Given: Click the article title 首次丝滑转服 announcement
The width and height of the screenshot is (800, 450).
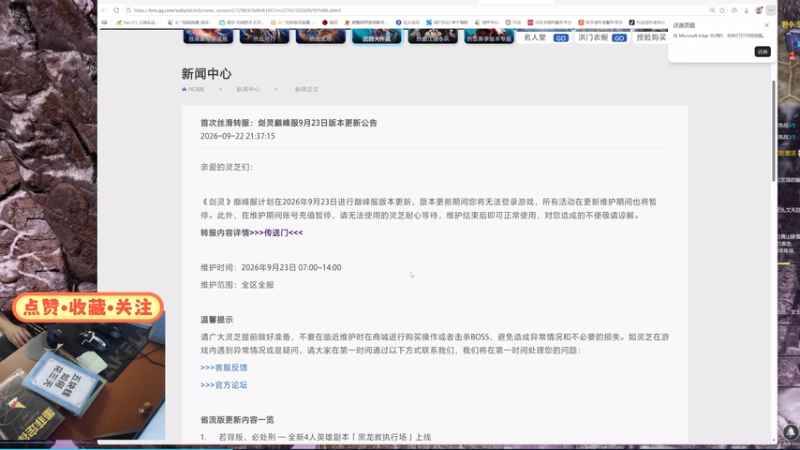Looking at the screenshot, I should coord(289,123).
